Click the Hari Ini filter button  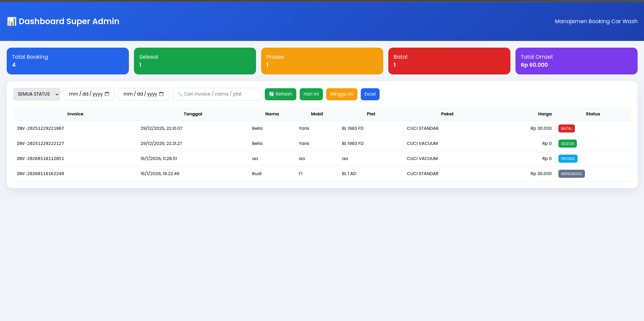point(311,94)
